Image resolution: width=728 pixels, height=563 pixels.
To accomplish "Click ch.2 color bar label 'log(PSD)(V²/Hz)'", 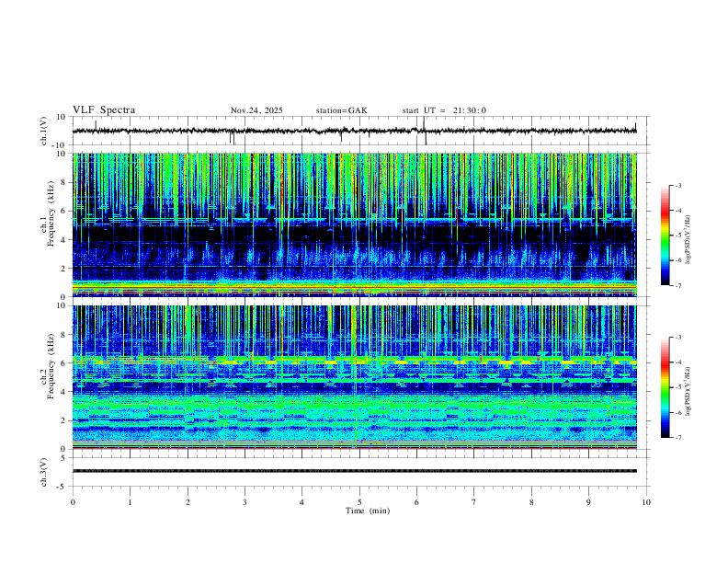I will point(688,391).
